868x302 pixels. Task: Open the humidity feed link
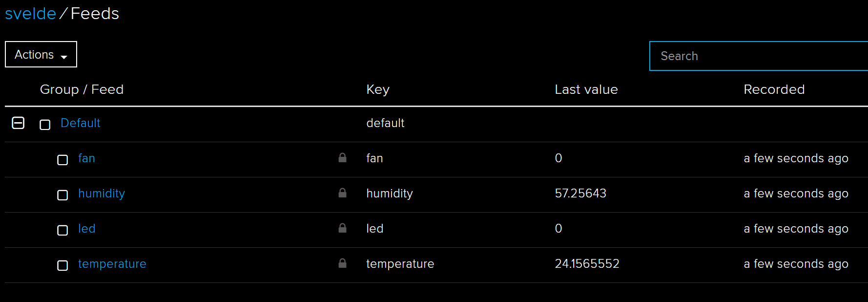102,194
